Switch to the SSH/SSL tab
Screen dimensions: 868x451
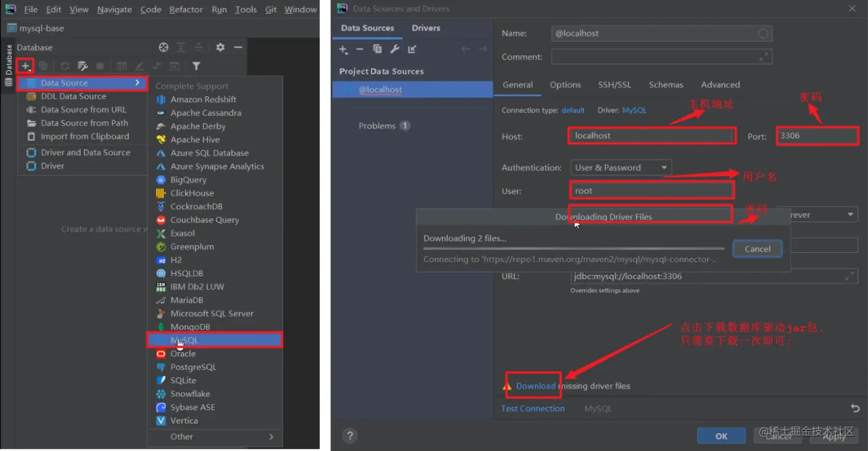click(615, 84)
